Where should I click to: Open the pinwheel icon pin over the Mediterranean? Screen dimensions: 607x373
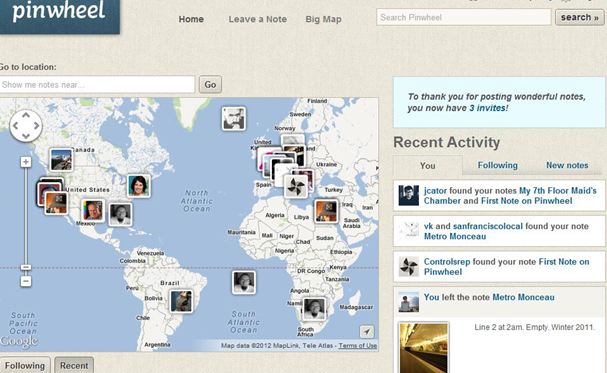click(296, 186)
